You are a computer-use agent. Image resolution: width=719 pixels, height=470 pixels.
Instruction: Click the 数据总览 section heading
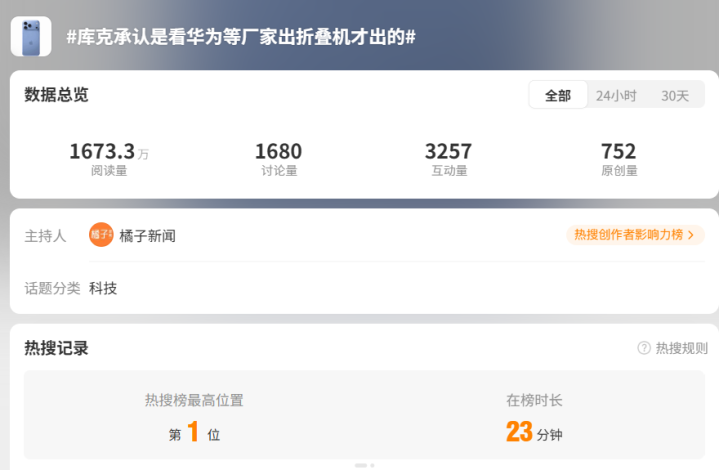point(56,94)
